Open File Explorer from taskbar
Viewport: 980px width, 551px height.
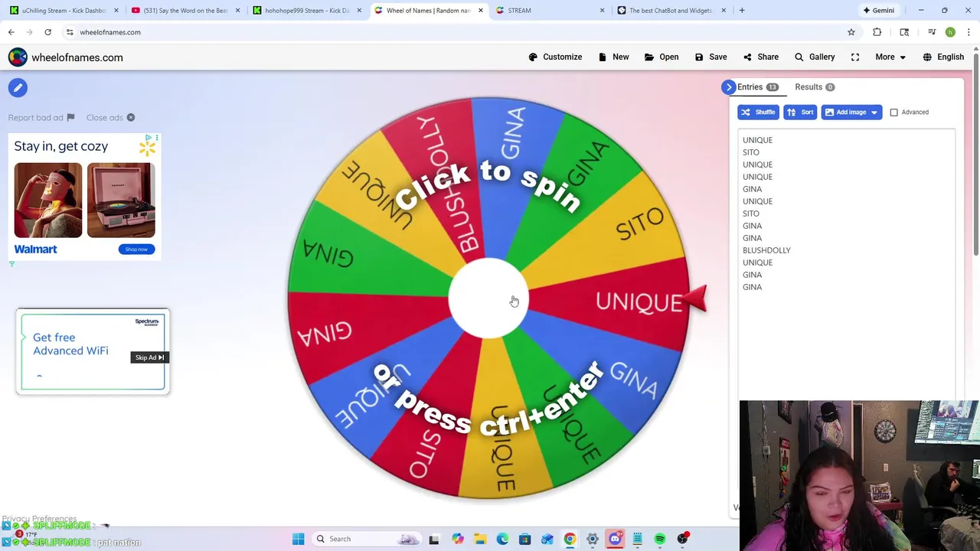tap(480, 539)
